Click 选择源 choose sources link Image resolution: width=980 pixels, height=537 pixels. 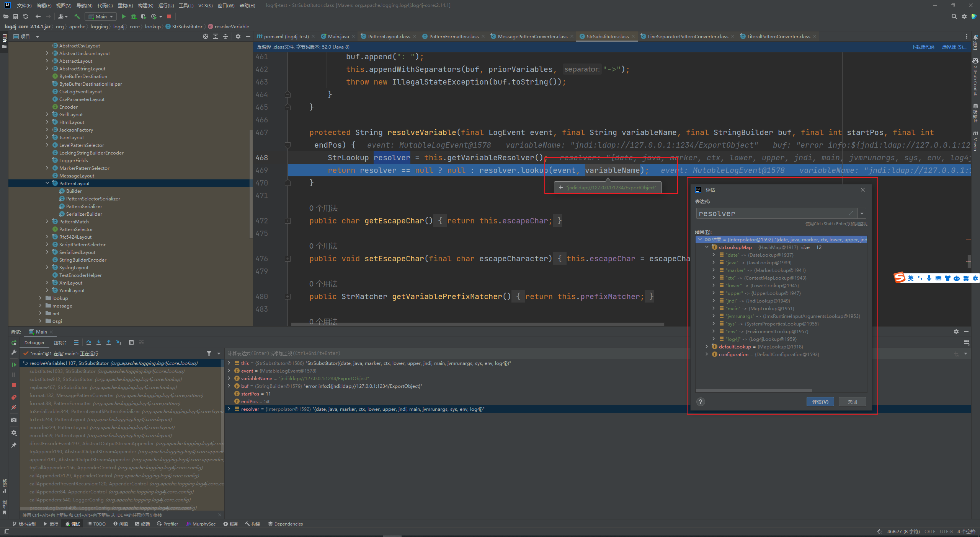click(x=954, y=47)
